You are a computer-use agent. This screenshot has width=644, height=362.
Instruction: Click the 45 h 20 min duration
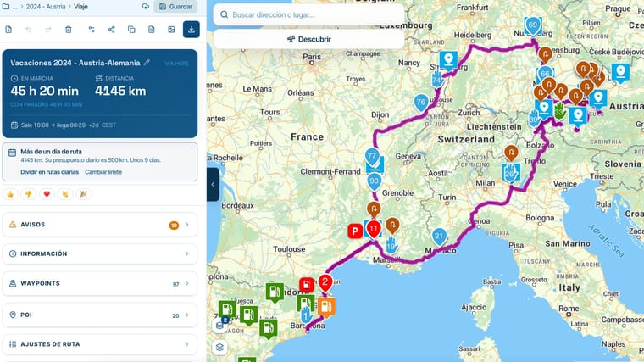[x=45, y=91]
